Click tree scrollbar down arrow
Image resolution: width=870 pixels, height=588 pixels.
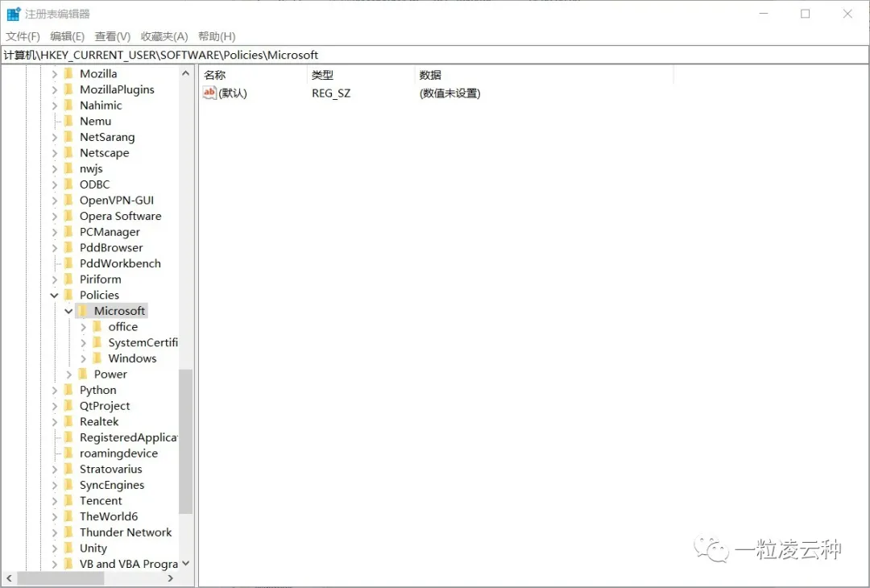click(186, 563)
